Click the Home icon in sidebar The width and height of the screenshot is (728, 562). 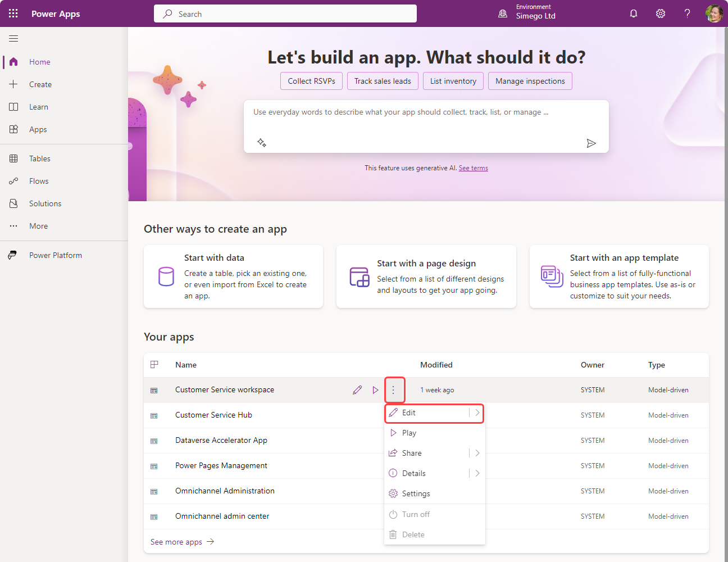click(x=13, y=62)
